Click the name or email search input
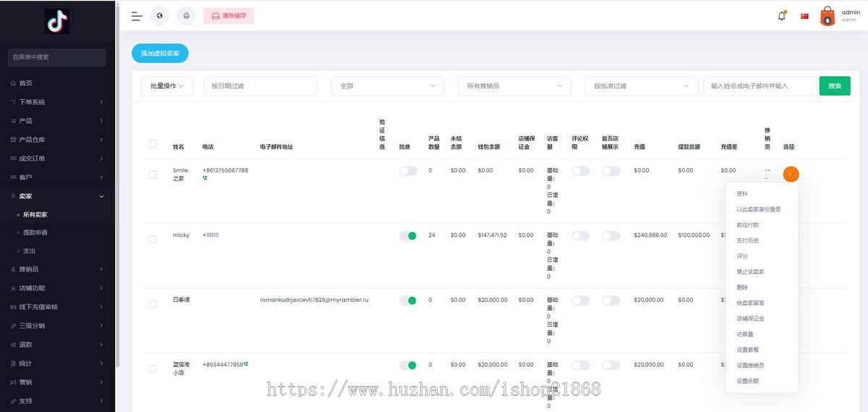The image size is (868, 412). (760, 85)
